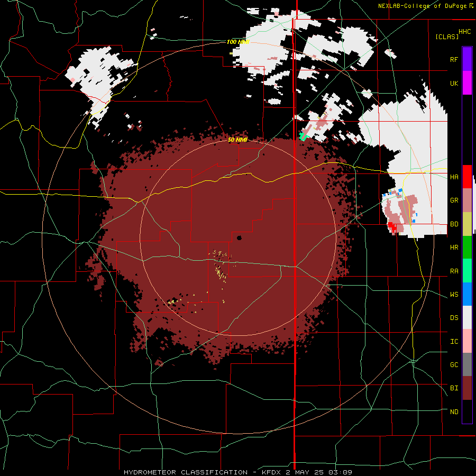Image resolution: width=476 pixels, height=476 pixels.
Task: Click the small green rain echo
Action: click(303, 136)
